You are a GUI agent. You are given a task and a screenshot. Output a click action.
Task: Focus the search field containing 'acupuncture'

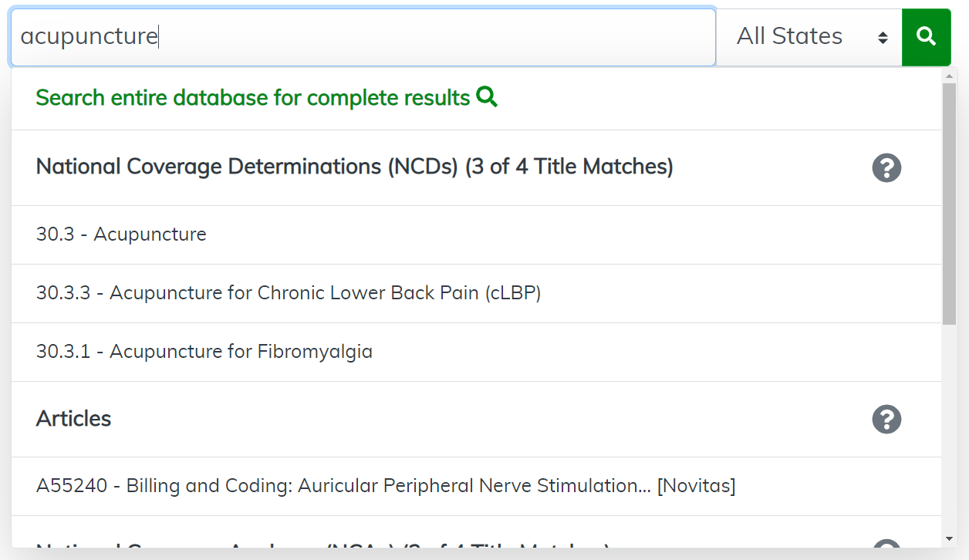[x=363, y=36]
